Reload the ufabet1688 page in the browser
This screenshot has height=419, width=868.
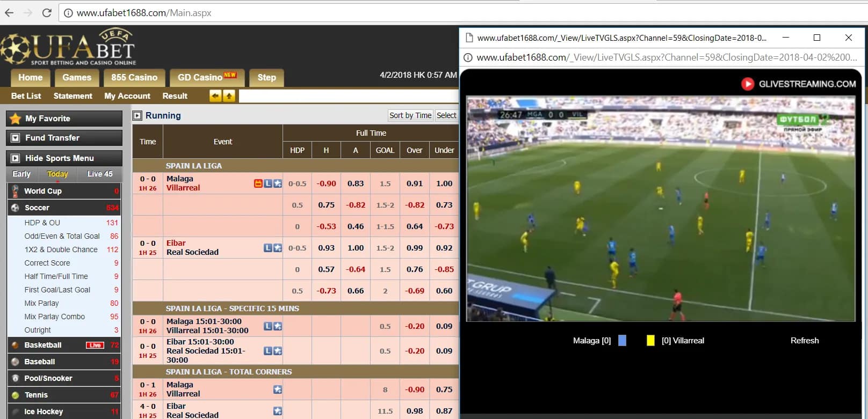[x=47, y=13]
